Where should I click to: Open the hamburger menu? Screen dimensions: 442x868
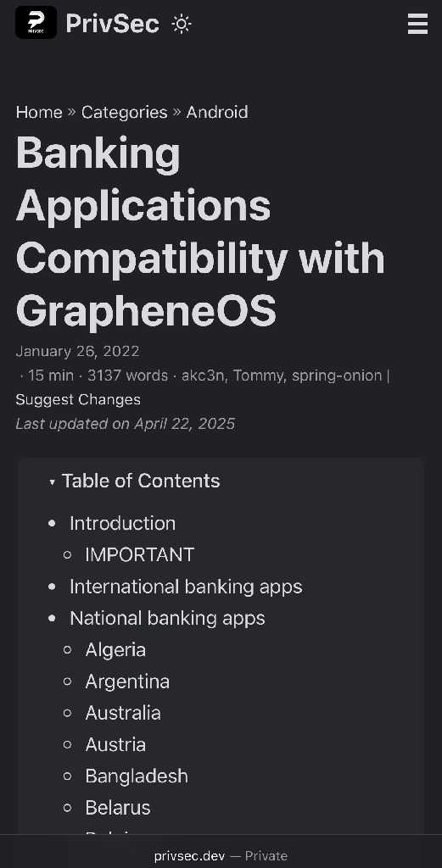point(417,24)
